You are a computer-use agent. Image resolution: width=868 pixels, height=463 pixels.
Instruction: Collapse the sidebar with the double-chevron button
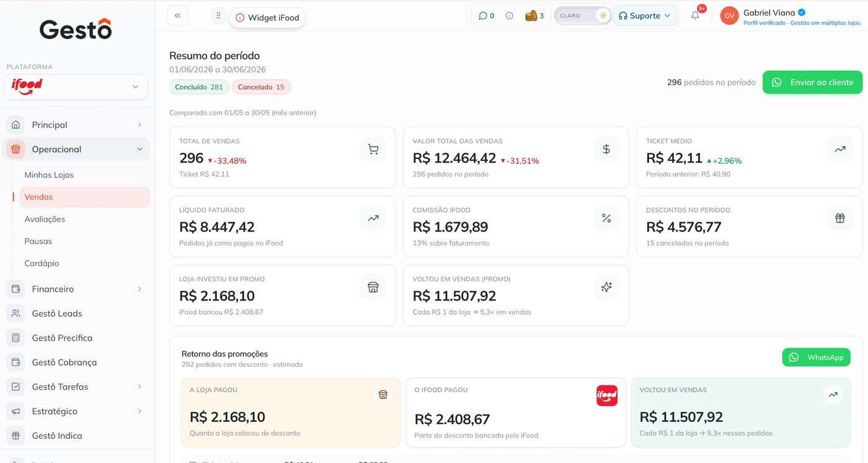[x=177, y=16]
